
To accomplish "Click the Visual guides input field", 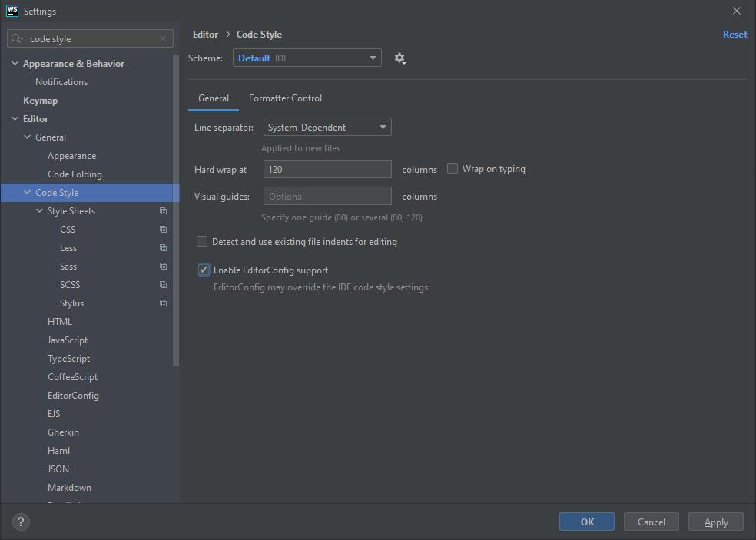I will pyautogui.click(x=327, y=197).
